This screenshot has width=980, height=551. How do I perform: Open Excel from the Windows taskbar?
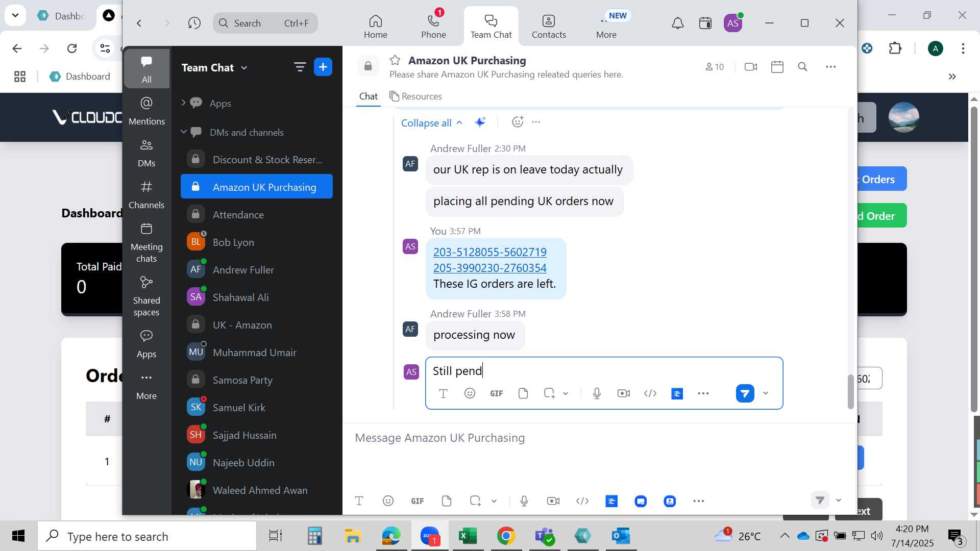468,536
